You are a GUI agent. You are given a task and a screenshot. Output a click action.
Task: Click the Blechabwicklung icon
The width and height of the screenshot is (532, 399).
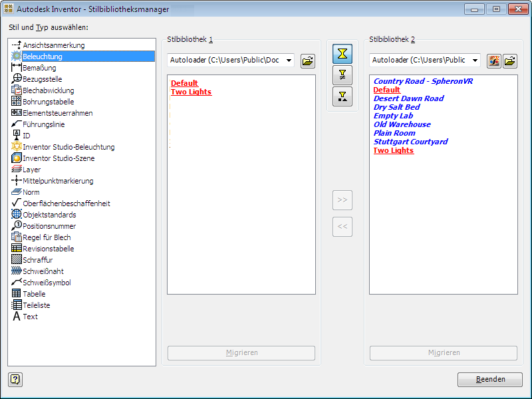coord(16,90)
